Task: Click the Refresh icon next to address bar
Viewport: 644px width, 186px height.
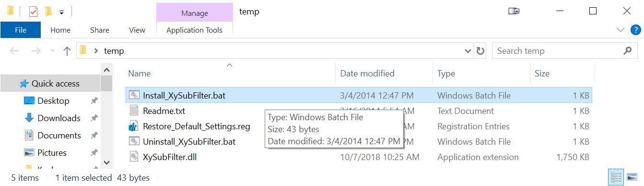Action: [x=480, y=51]
